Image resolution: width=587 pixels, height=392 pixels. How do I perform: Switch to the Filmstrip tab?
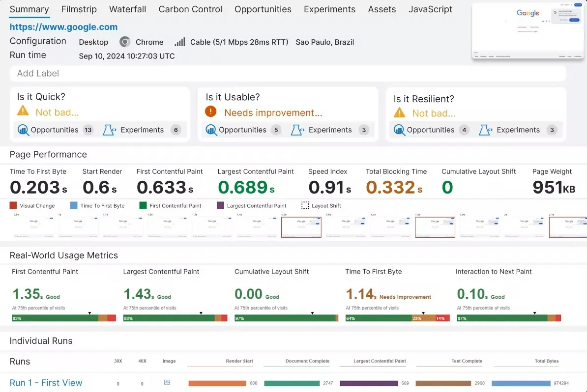coord(79,9)
